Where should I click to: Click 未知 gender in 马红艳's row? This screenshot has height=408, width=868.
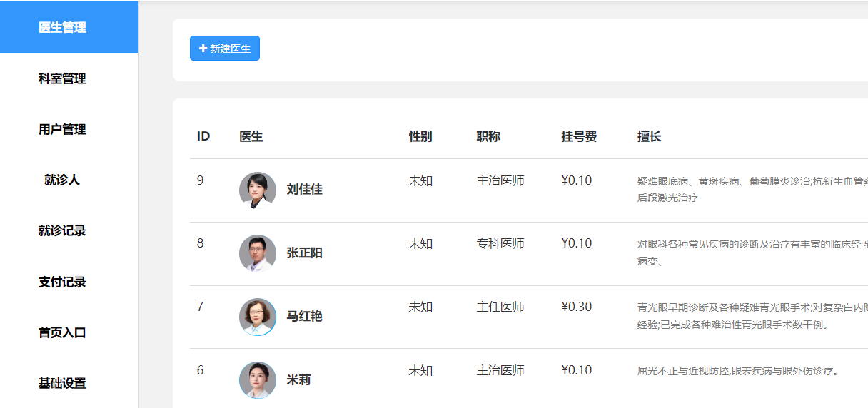(x=420, y=307)
